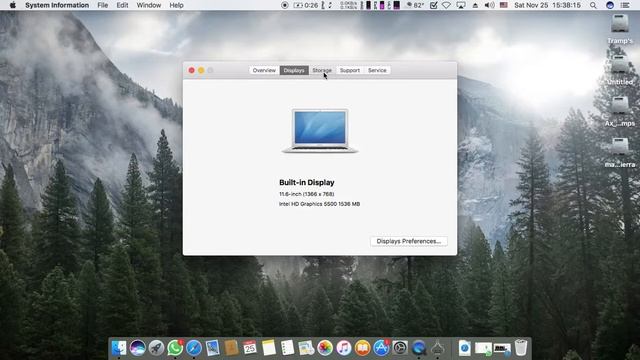Click the Siri icon in menu bar

610,5
